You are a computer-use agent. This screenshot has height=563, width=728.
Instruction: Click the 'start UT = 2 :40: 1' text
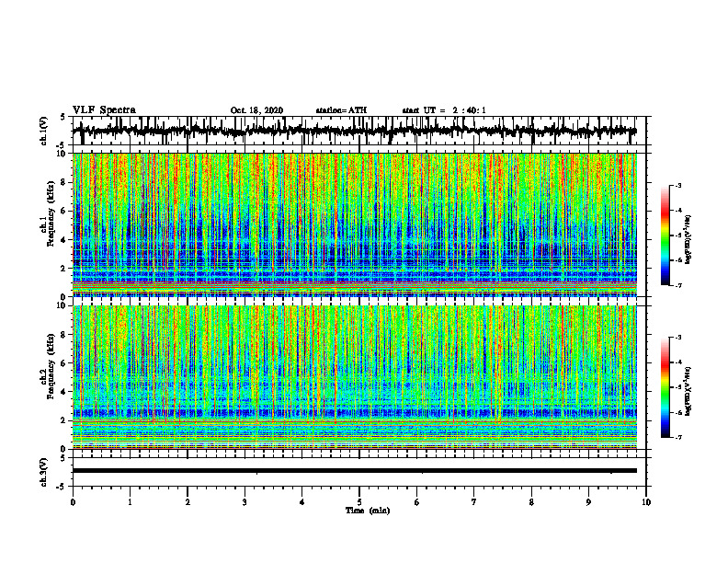click(x=444, y=110)
